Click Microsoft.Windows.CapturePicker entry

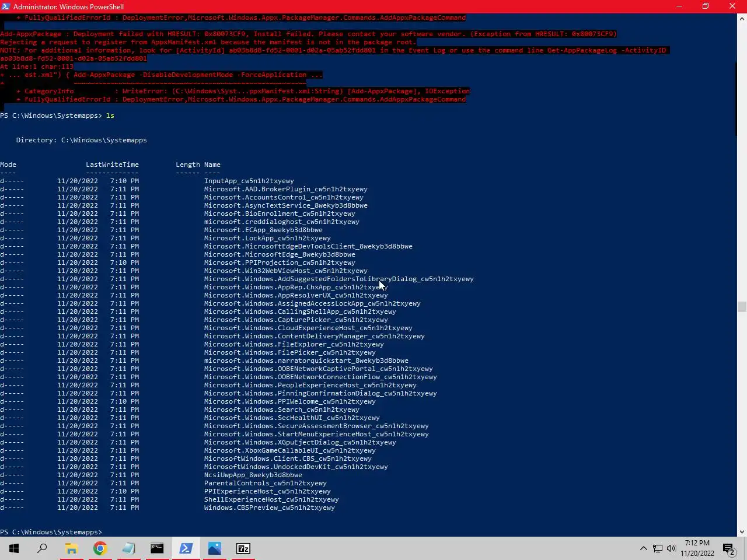pyautogui.click(x=296, y=320)
